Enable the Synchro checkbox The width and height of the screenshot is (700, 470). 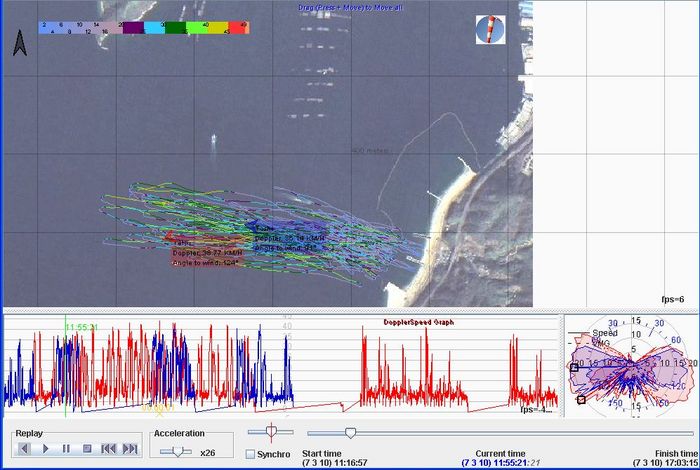(x=250, y=454)
